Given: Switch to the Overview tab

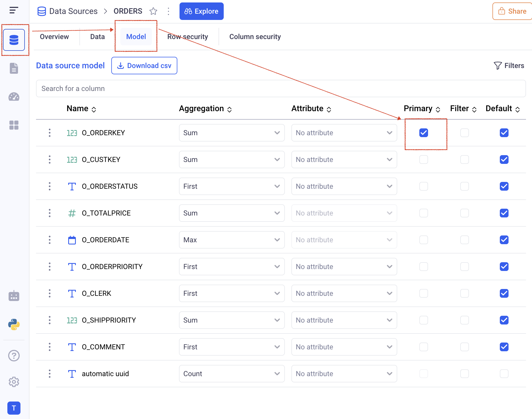Looking at the screenshot, I should [x=54, y=37].
